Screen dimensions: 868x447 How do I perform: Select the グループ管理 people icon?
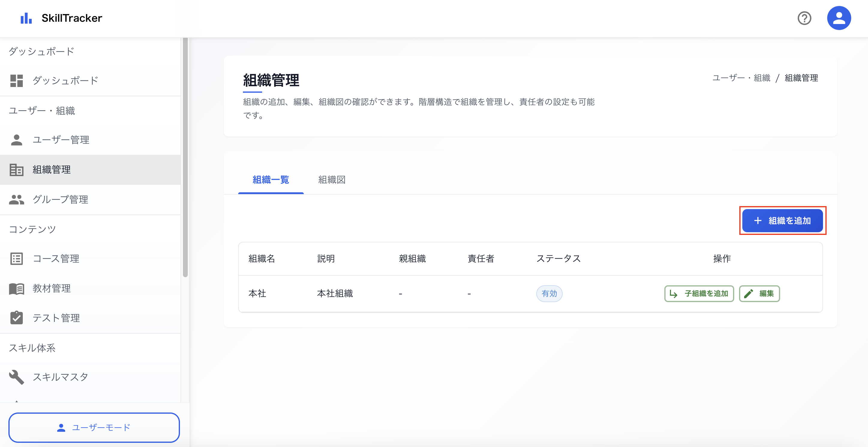coord(16,199)
